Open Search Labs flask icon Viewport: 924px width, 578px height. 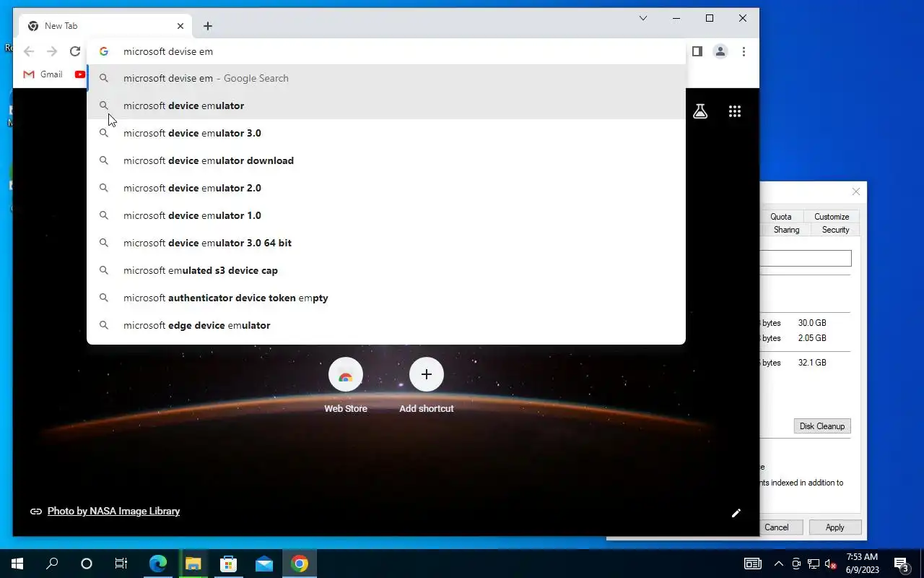click(x=700, y=111)
